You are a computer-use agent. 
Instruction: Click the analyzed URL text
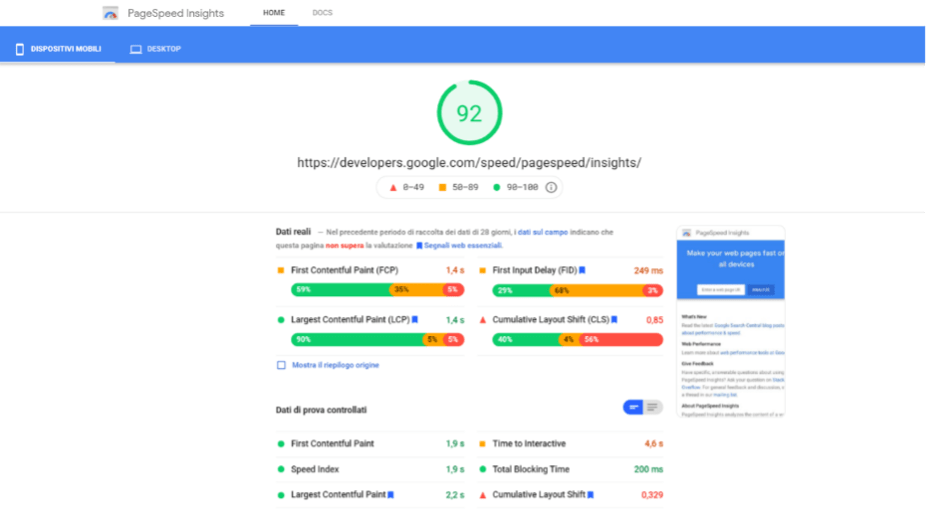[469, 162]
